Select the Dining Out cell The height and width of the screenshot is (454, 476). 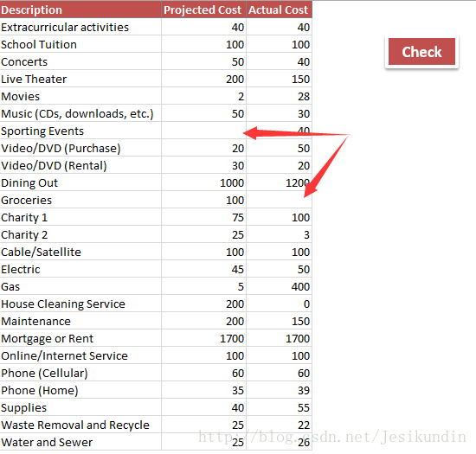80,182
